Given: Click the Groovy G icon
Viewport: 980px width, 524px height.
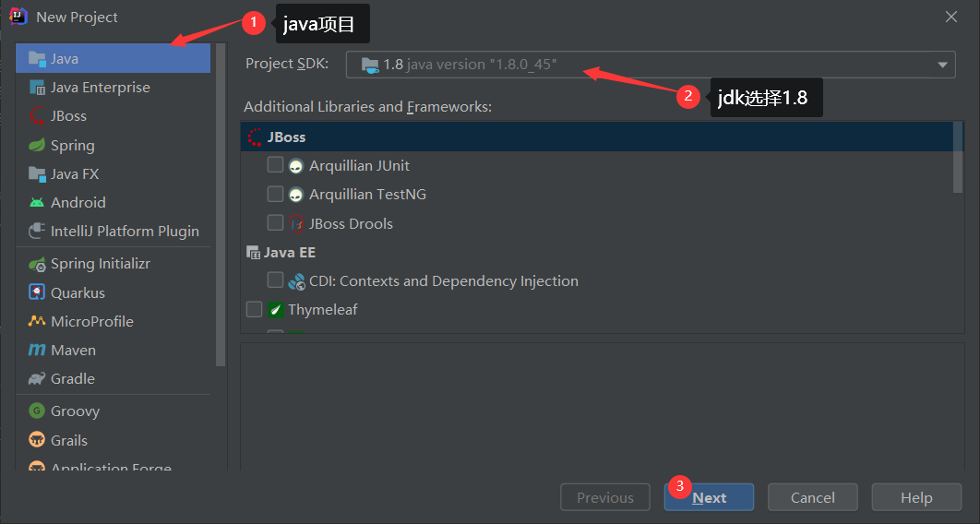Looking at the screenshot, I should coord(37,411).
